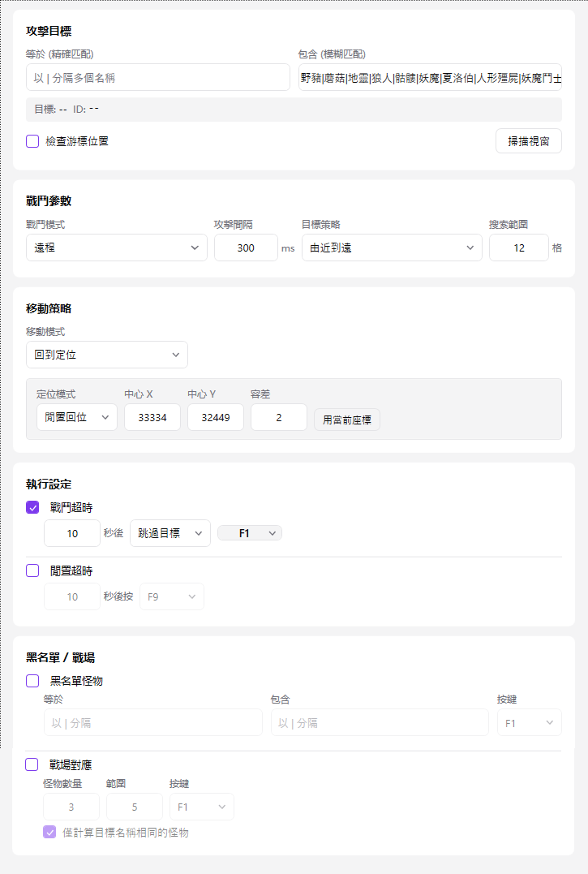Viewport: 588px width, 874px height.
Task: Click the 中心 X field showing 33334
Action: pyautogui.click(x=152, y=415)
